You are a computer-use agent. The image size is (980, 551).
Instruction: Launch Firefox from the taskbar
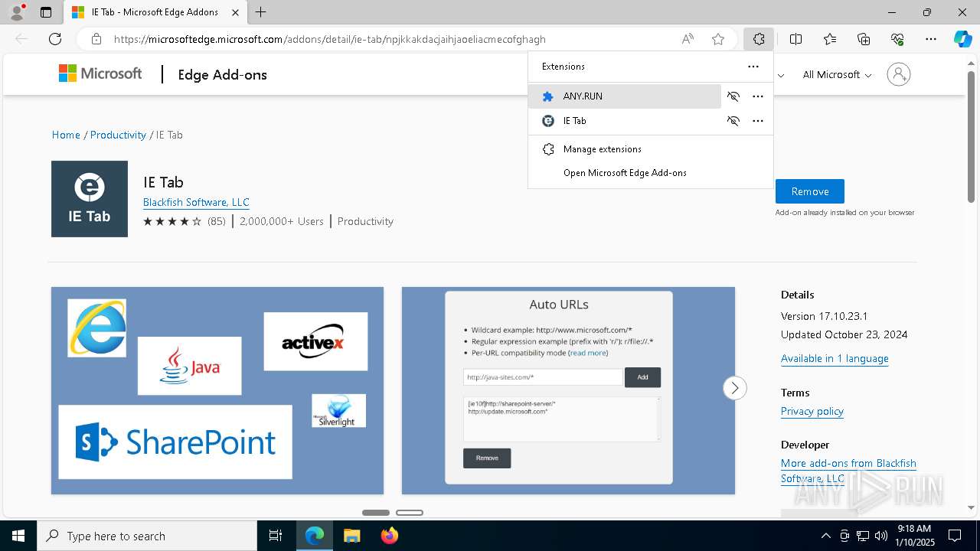390,536
